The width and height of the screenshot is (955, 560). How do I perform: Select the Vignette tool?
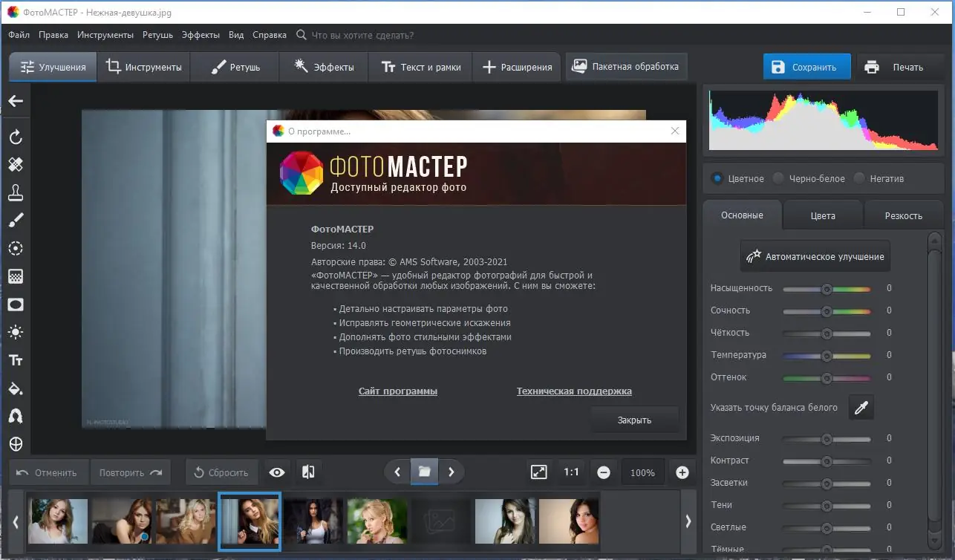point(16,304)
